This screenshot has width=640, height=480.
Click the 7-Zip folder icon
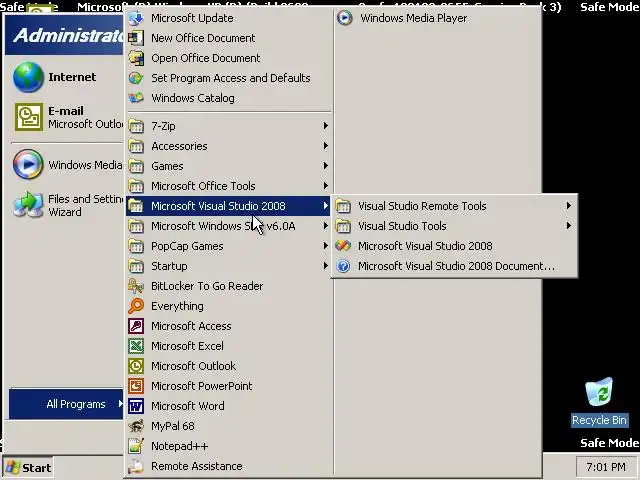tap(136, 126)
